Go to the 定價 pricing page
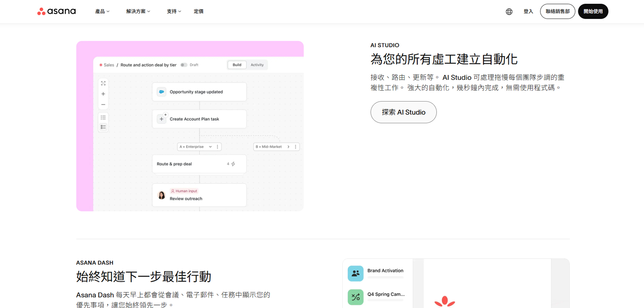The width and height of the screenshot is (644, 308). pos(199,12)
